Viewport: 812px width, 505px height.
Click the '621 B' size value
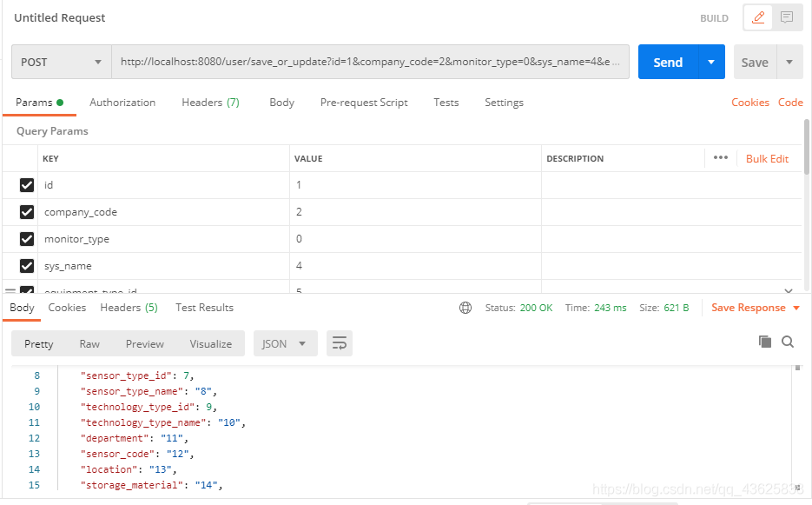[x=677, y=308]
